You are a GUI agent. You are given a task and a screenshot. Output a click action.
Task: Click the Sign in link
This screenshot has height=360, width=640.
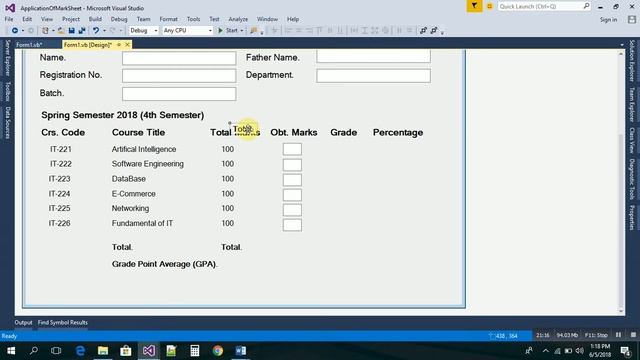[x=608, y=20]
